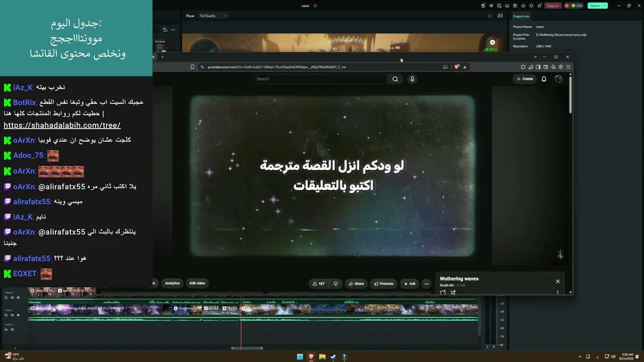Click the Brave Rewards triangle icon
This screenshot has height=362, width=644.
click(x=465, y=67)
